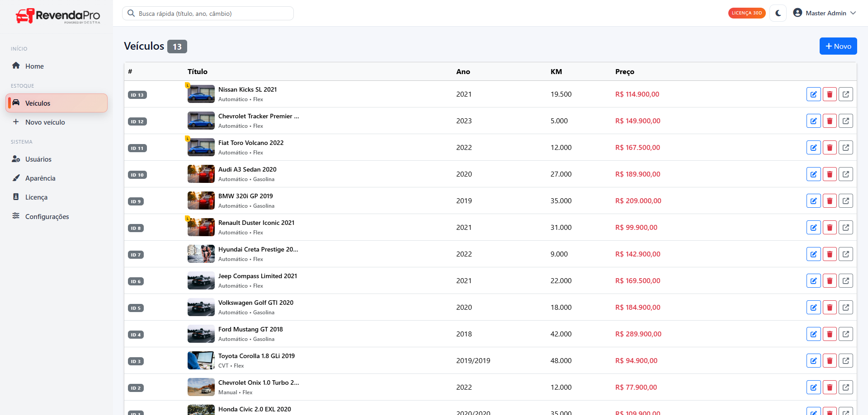Delete the Ford Mustang GT 2018 row
The height and width of the screenshot is (415, 868).
pos(830,334)
